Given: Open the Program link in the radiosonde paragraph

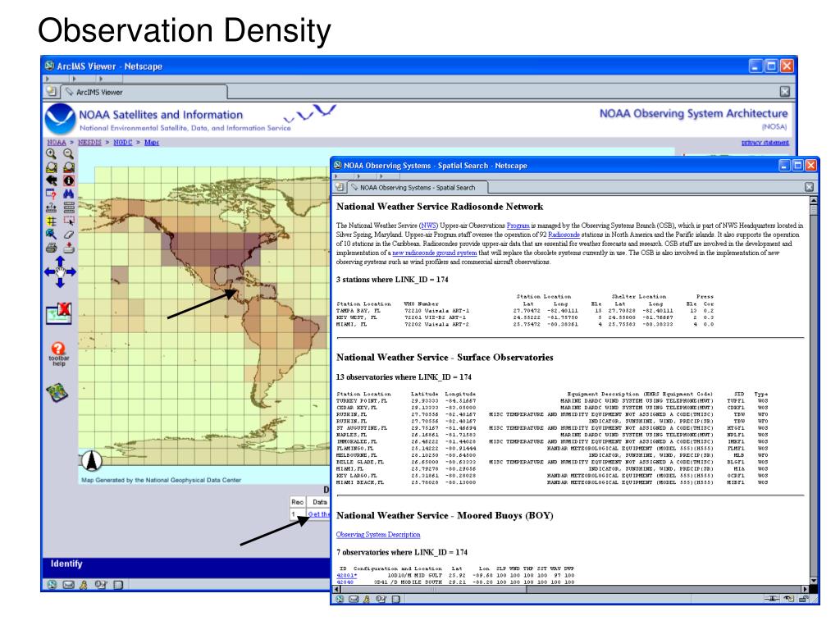Looking at the screenshot, I should 518,226.
